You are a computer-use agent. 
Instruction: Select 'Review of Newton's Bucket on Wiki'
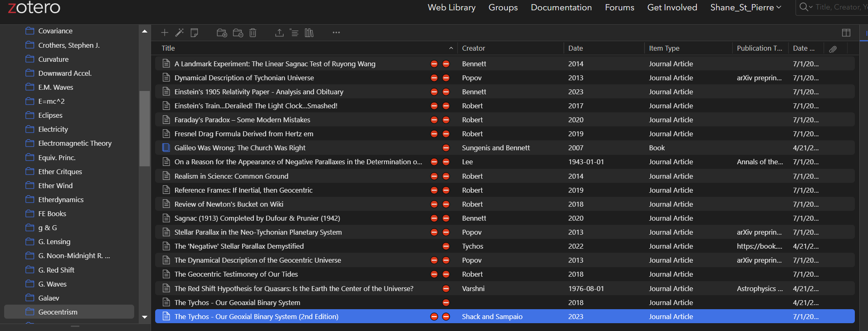coord(505,204)
